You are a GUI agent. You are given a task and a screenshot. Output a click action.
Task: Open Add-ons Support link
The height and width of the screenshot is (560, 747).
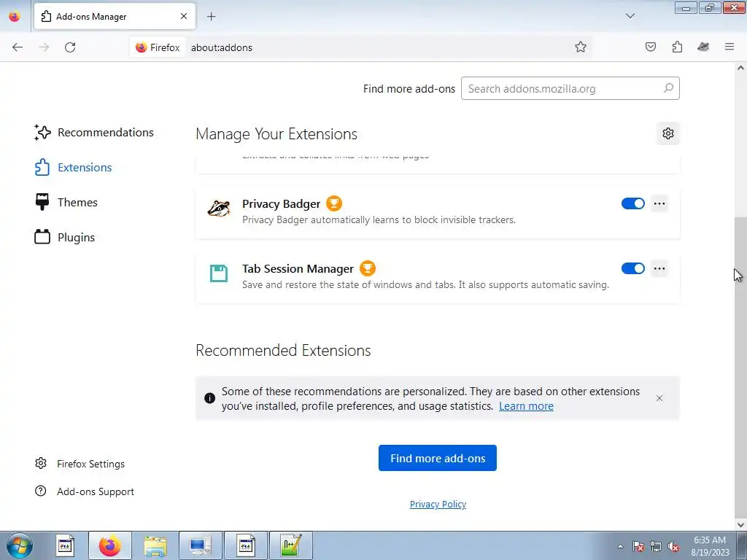[x=85, y=491]
